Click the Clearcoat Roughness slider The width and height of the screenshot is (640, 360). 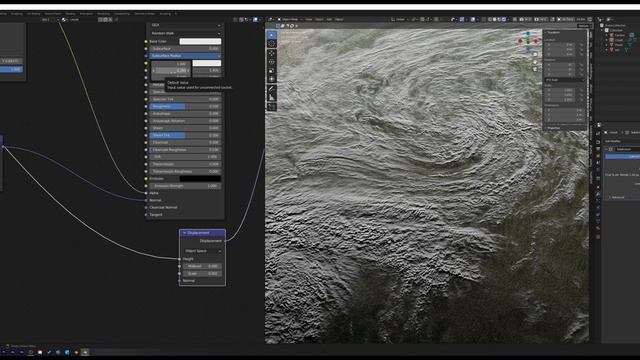[186, 150]
